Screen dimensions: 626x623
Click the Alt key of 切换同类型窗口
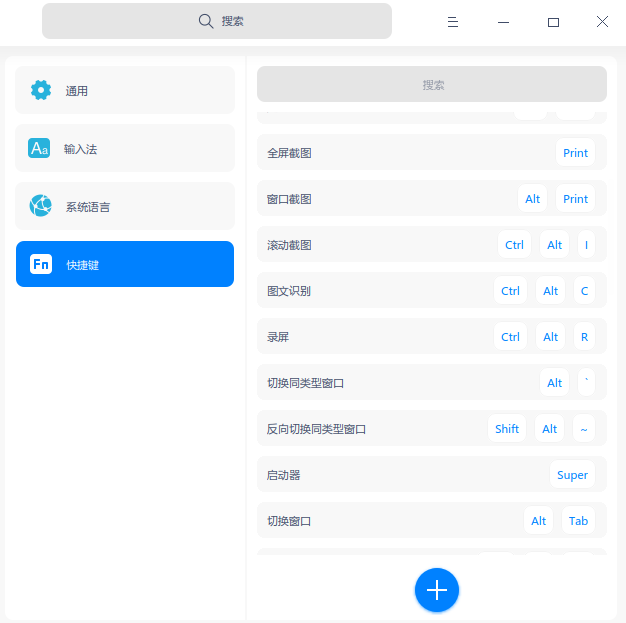coord(555,383)
